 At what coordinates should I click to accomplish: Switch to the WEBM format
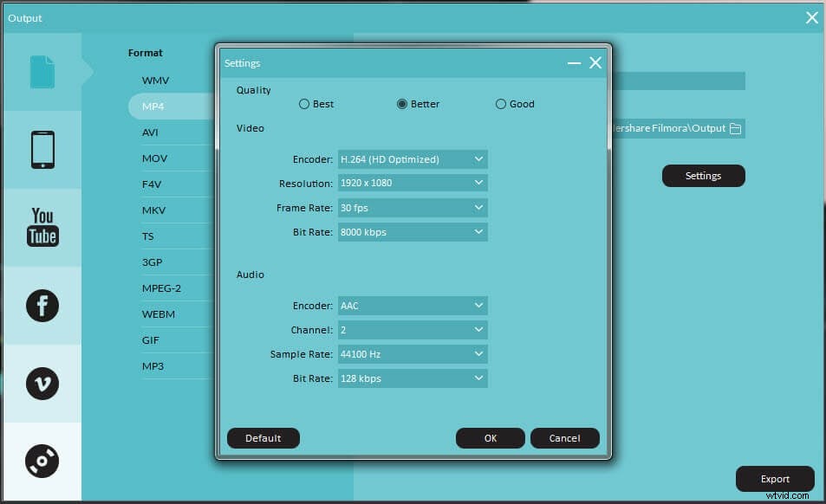(x=159, y=313)
